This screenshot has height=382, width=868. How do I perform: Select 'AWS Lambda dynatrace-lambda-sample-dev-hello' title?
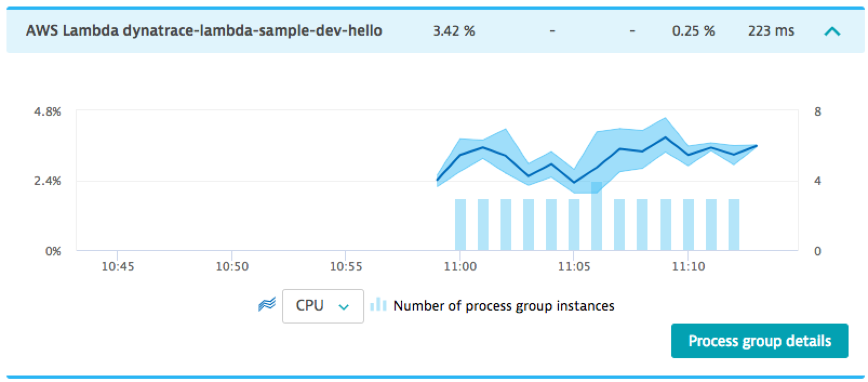(204, 31)
